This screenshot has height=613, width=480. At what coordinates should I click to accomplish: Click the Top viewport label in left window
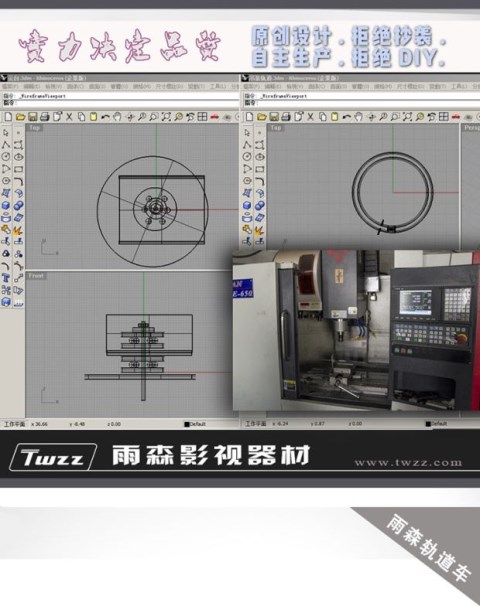tap(34, 127)
